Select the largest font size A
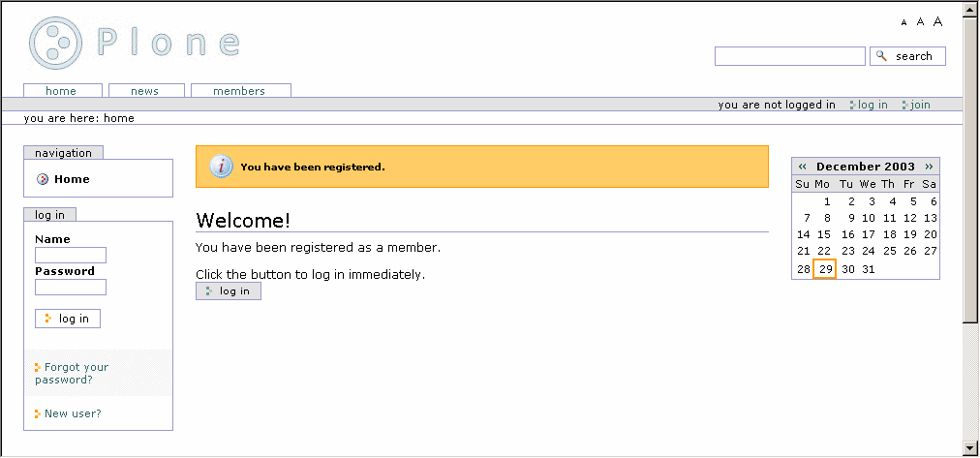The image size is (980, 458). (x=937, y=21)
